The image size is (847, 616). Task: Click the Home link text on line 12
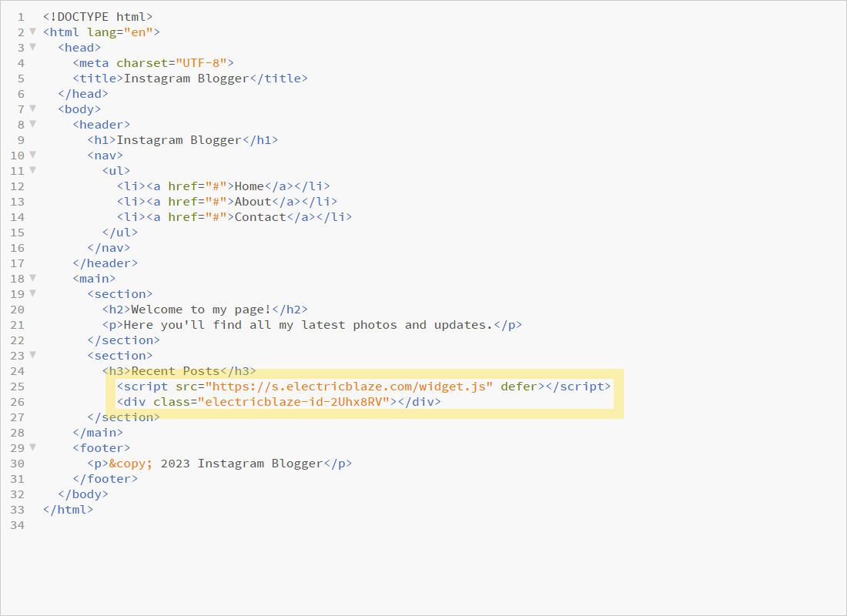[x=249, y=186]
